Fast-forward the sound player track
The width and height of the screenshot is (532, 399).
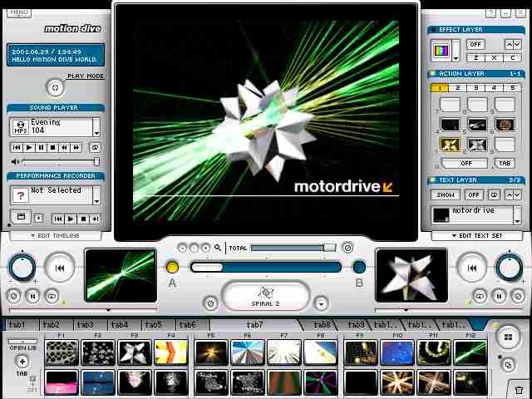(76, 148)
